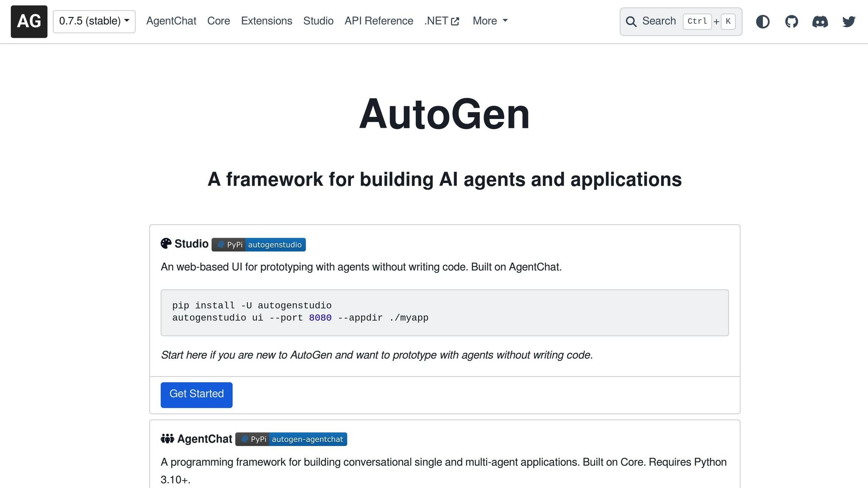Toggle the light/dark theme switcher
The width and height of the screenshot is (868, 488).
(762, 22)
